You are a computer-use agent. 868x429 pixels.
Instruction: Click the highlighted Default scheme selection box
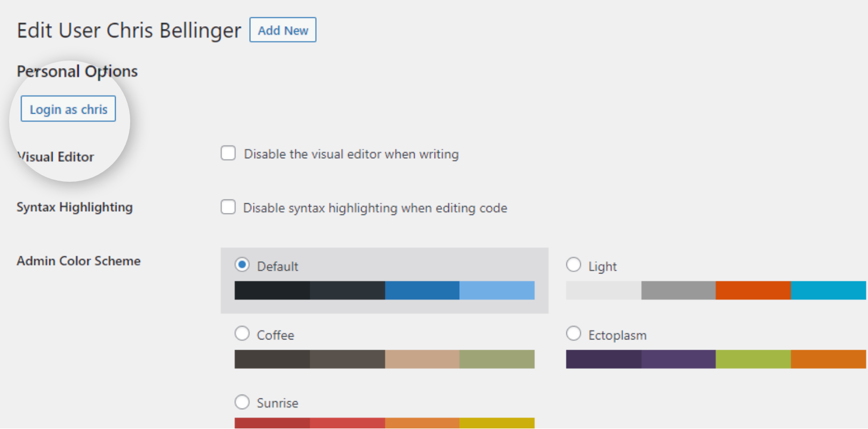(384, 280)
